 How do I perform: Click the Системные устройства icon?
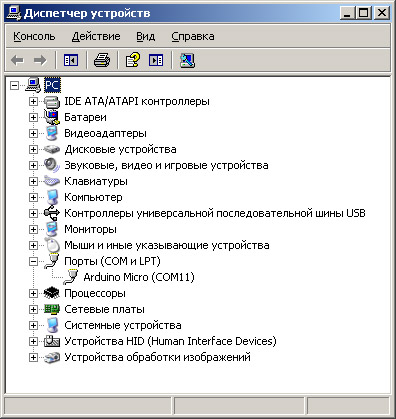click(x=52, y=325)
